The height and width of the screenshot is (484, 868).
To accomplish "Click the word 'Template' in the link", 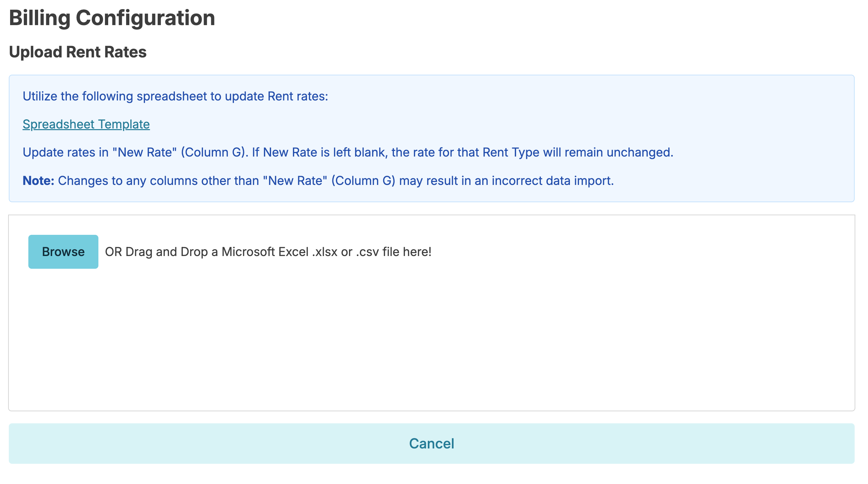I will [124, 124].
